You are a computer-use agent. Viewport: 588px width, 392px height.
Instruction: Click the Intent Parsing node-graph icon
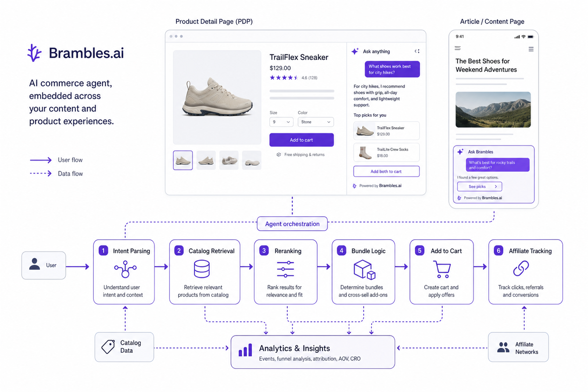click(125, 269)
